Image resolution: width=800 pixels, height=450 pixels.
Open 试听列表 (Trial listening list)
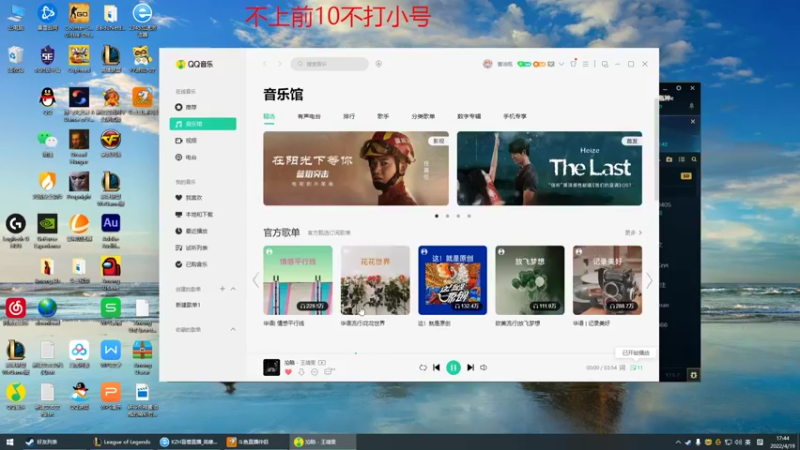click(203, 248)
